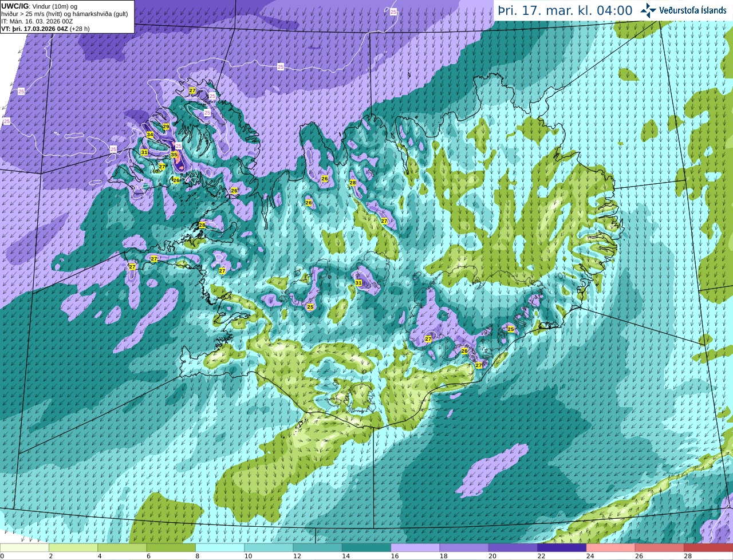Click the IT: Mán. 16. 03. 2026 00Z line

36,21
